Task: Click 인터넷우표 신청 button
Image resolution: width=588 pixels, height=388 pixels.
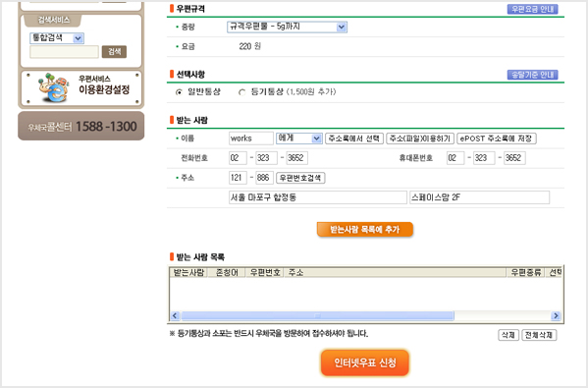Action: (x=365, y=362)
